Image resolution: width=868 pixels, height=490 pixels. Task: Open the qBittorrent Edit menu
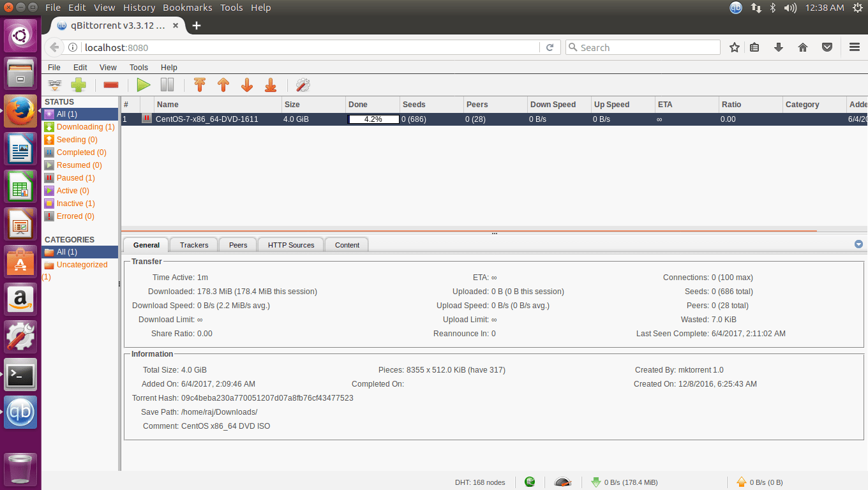tap(80, 67)
